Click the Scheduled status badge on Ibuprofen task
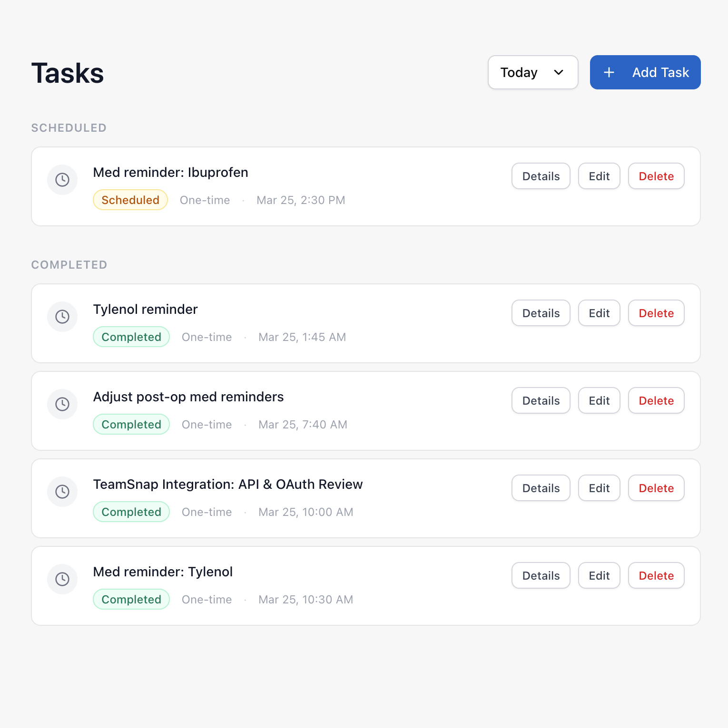 tap(130, 200)
